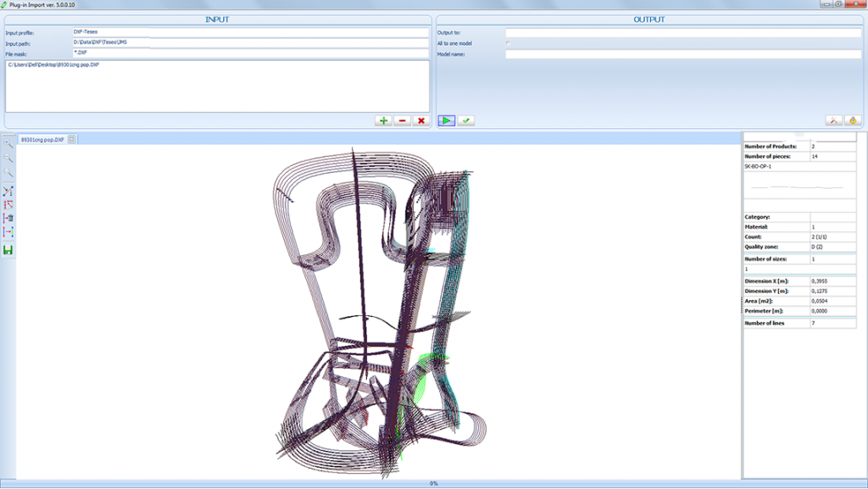Image resolution: width=868 pixels, height=489 pixels.
Task: Open settings with the wrench tools icon
Action: pos(834,121)
